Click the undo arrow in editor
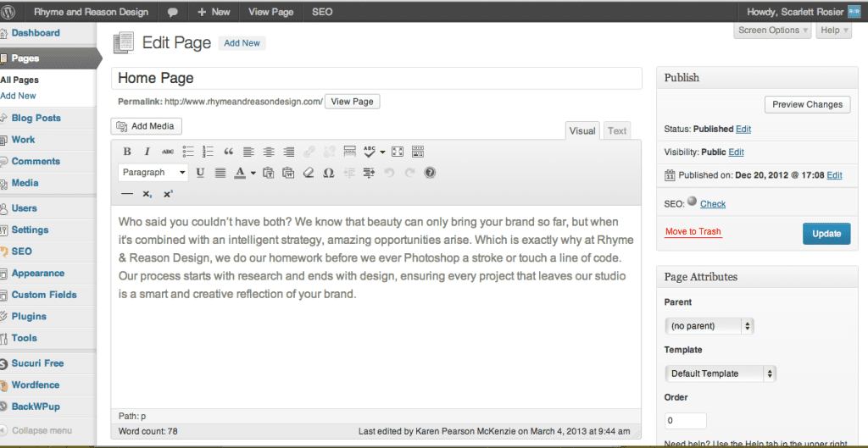868x448 pixels. 389,173
